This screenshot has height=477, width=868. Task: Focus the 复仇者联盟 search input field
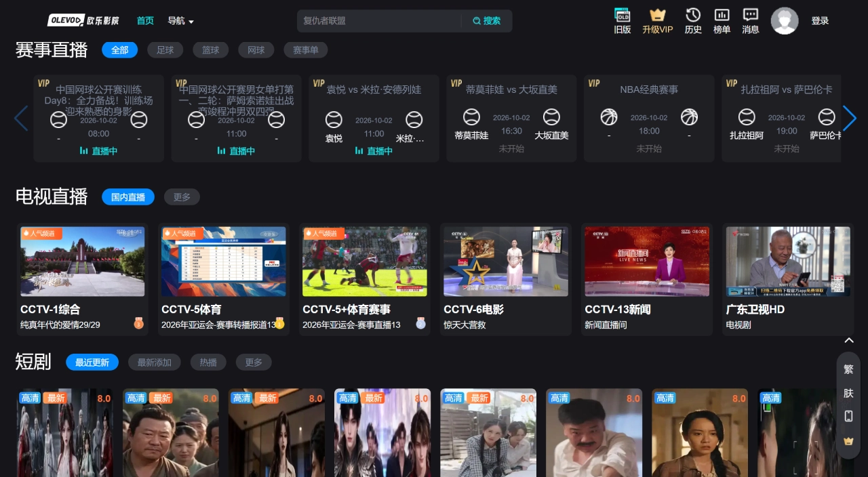pos(380,21)
